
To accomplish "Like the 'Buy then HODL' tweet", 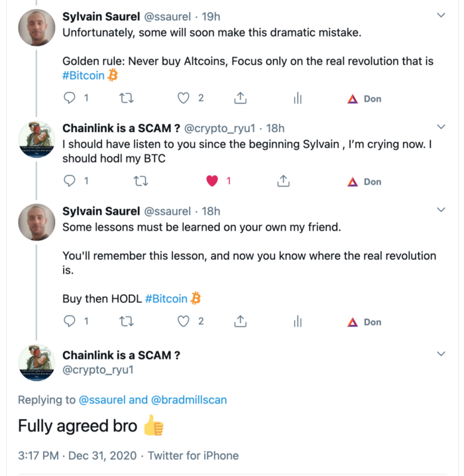I will (x=184, y=322).
